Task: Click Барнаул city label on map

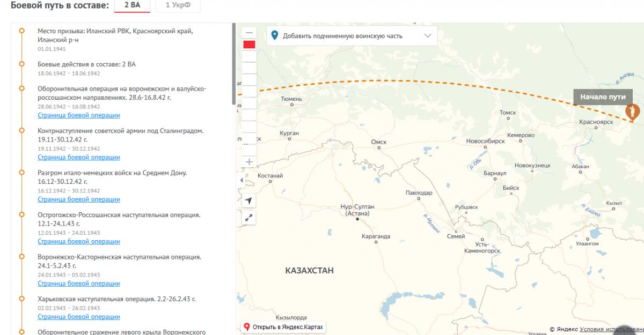Action: coord(495,174)
